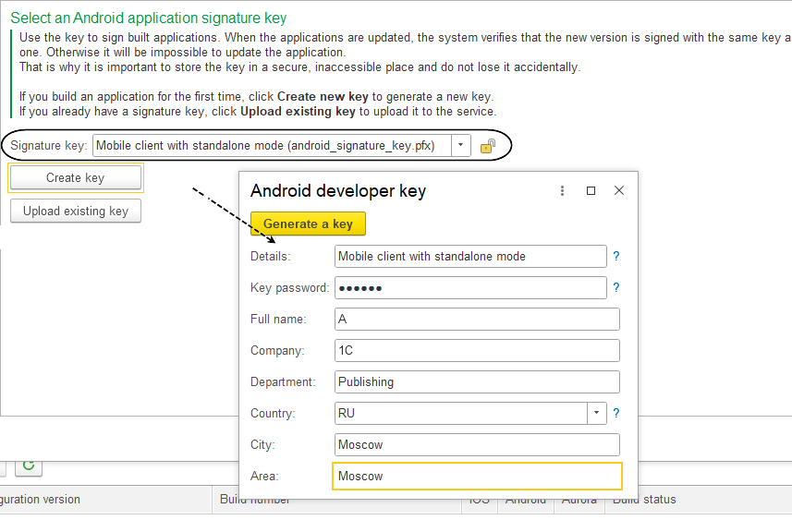
Task: Open the three-dot menu in Android developer key dialog
Action: 562,191
